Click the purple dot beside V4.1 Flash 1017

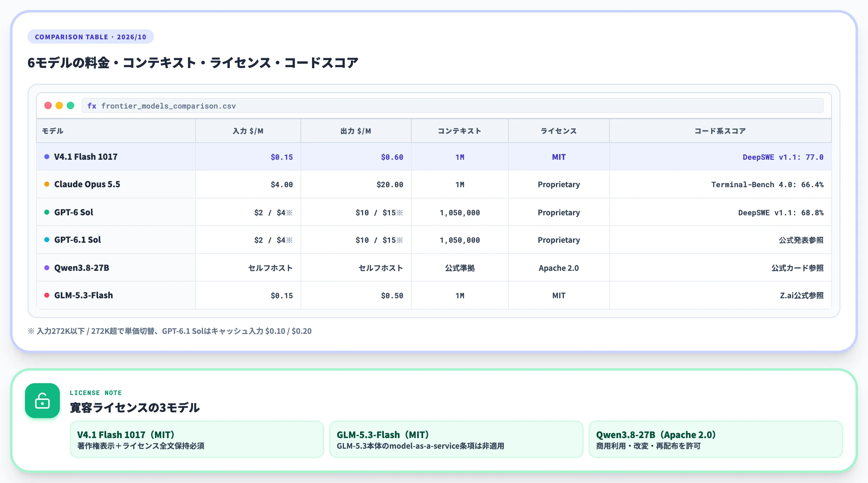47,157
